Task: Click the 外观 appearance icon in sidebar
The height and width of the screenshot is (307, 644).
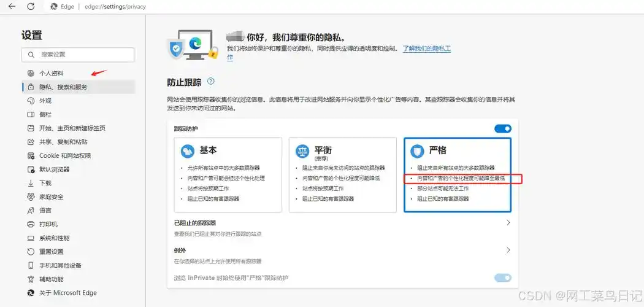Action: pyautogui.click(x=31, y=101)
